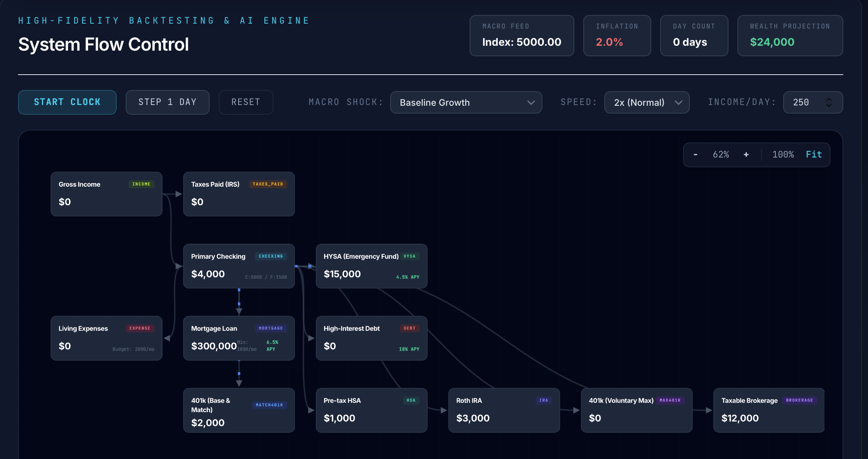Click the Income/Day stepper arrows
Image resolution: width=868 pixels, height=459 pixels.
(x=829, y=102)
